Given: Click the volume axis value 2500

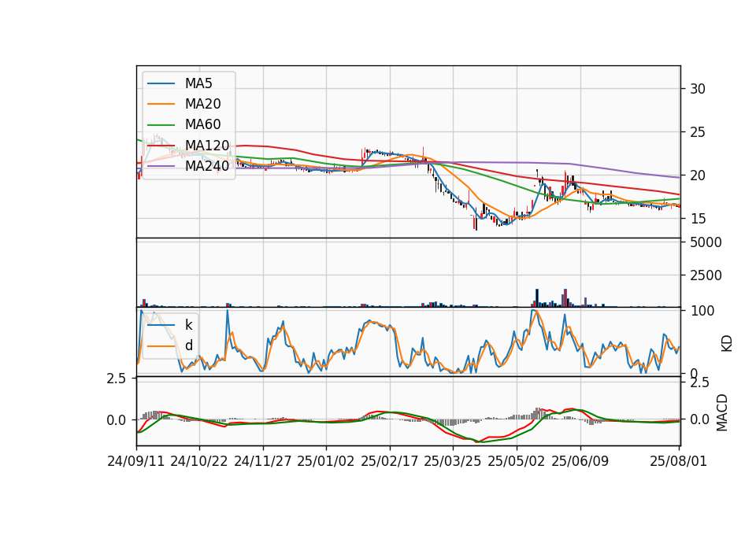Looking at the screenshot, I should click(x=706, y=275).
